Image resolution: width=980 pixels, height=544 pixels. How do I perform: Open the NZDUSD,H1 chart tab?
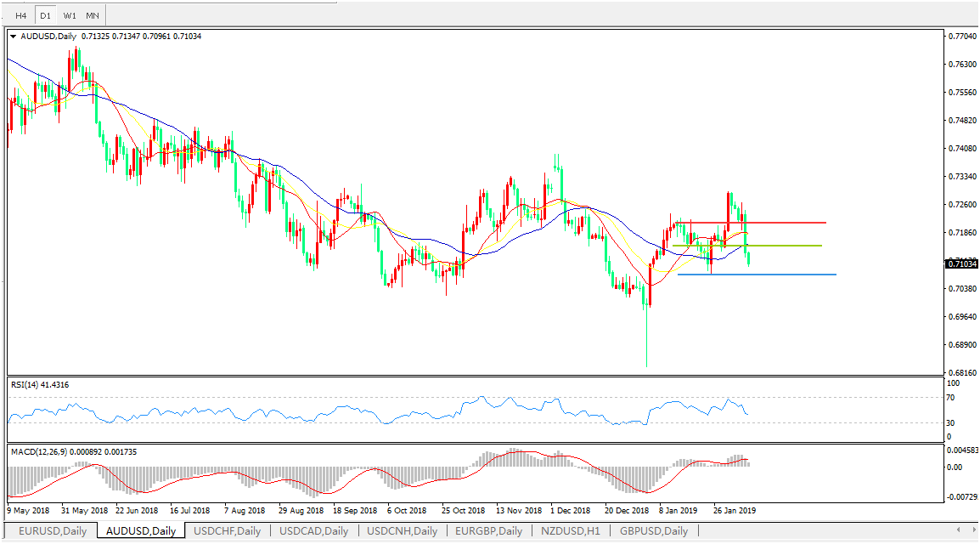click(572, 531)
